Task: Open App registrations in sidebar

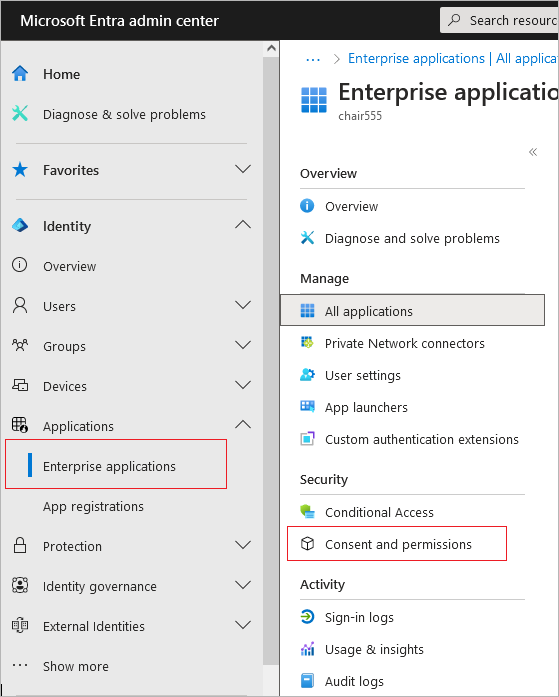Action: coord(93,506)
